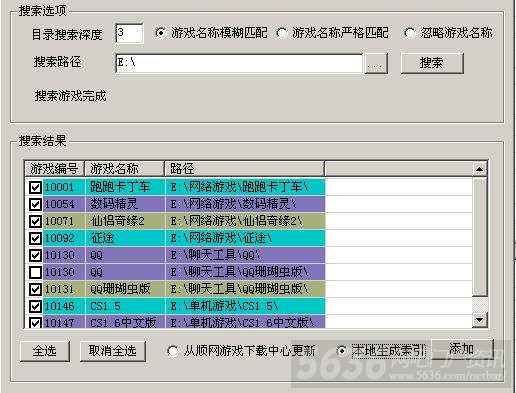
Task: Click the 搜索 button
Action: click(432, 63)
